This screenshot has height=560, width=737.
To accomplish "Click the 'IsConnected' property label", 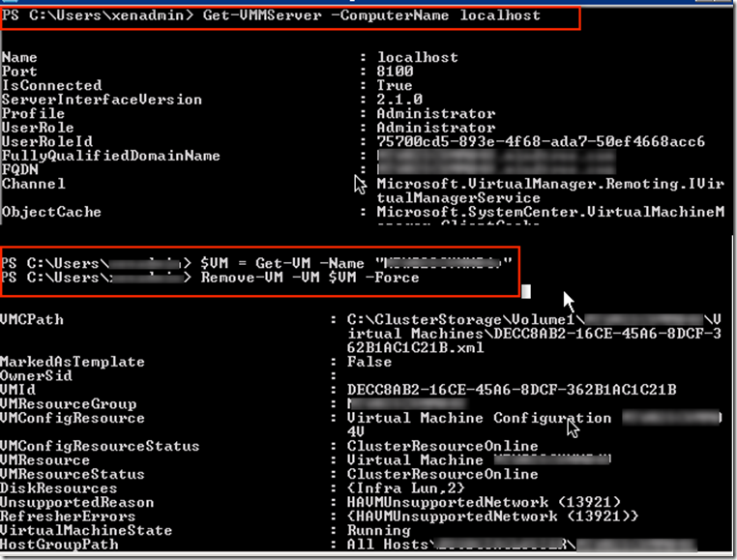I will (51, 85).
